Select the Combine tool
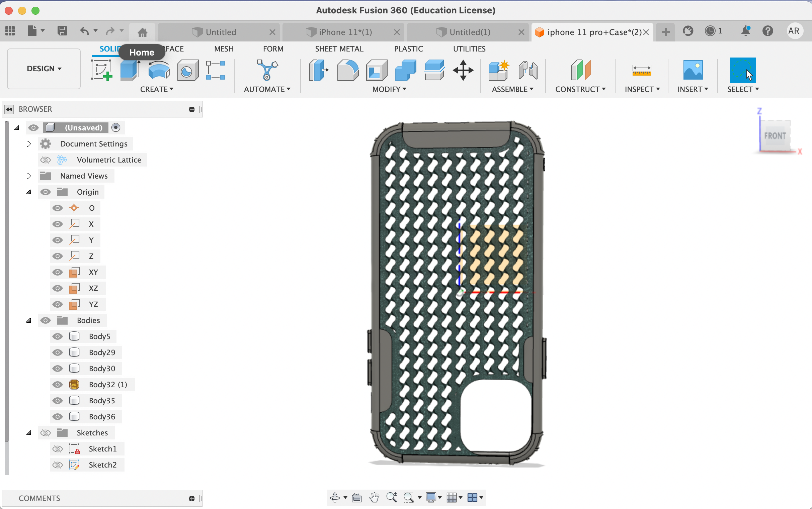Viewport: 812px width, 509px height. coord(405,70)
